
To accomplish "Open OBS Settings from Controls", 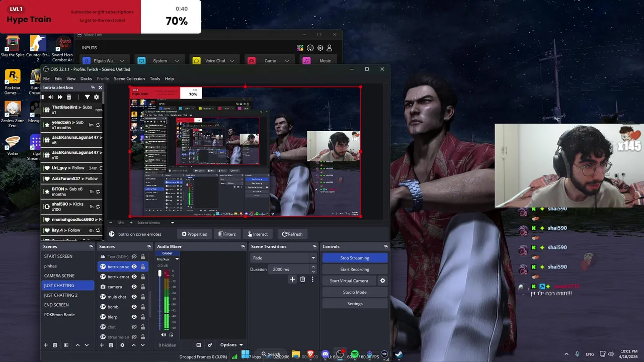I will (x=355, y=304).
